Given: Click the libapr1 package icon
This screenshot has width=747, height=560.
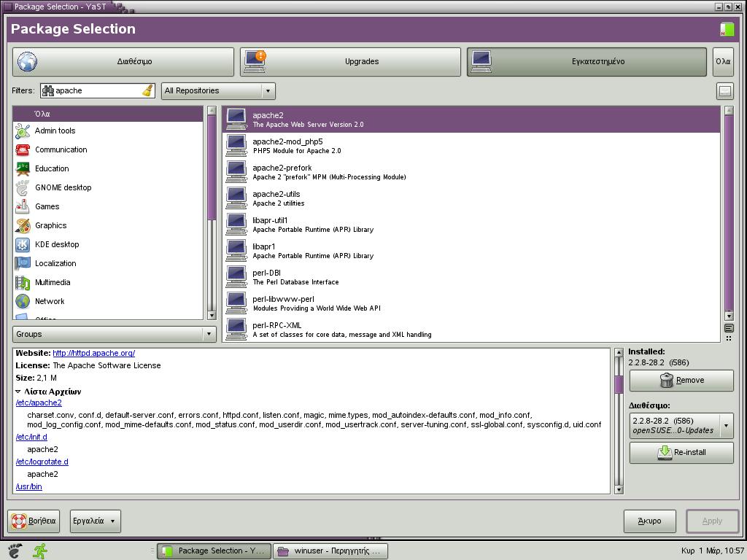Looking at the screenshot, I should 236,251.
